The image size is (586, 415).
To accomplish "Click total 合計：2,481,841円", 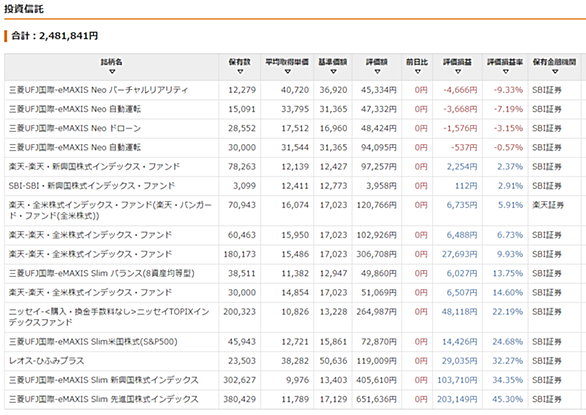I will pos(55,36).
